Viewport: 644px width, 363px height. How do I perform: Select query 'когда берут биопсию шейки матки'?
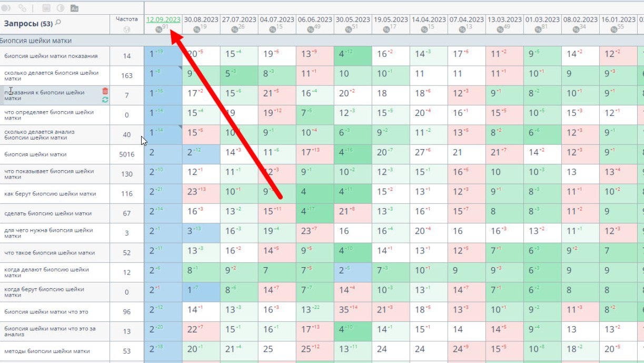click(44, 292)
